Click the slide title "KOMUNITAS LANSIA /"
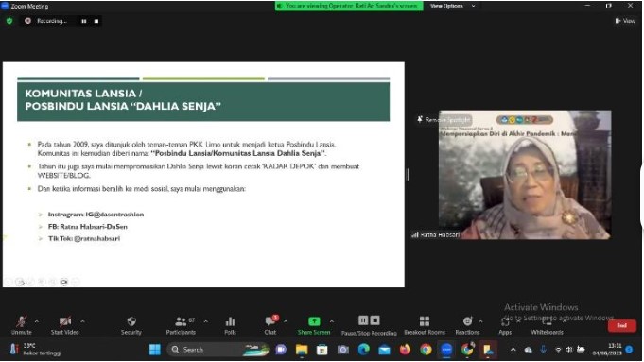Image resolution: width=644 pixels, height=362 pixels. click(x=83, y=94)
